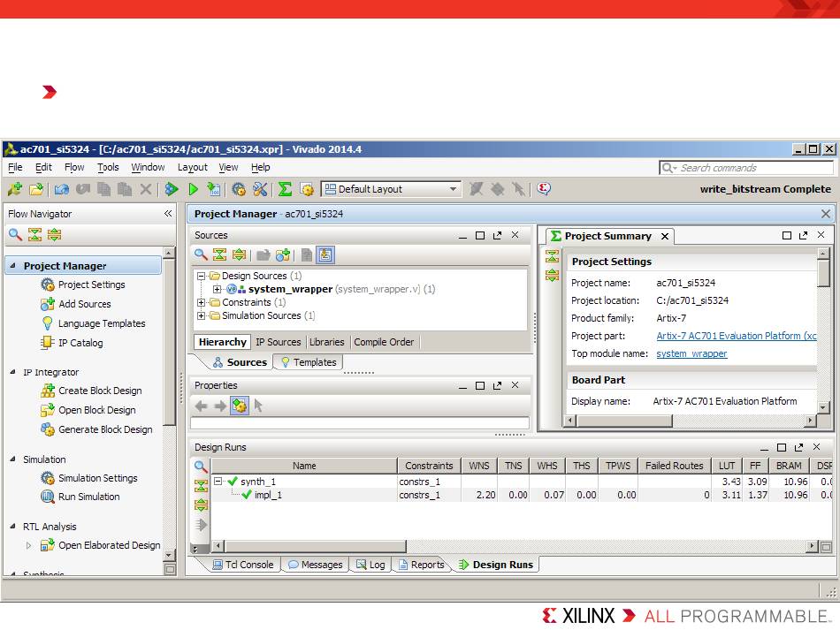
Task: Click the Search commands input field
Action: click(x=753, y=168)
